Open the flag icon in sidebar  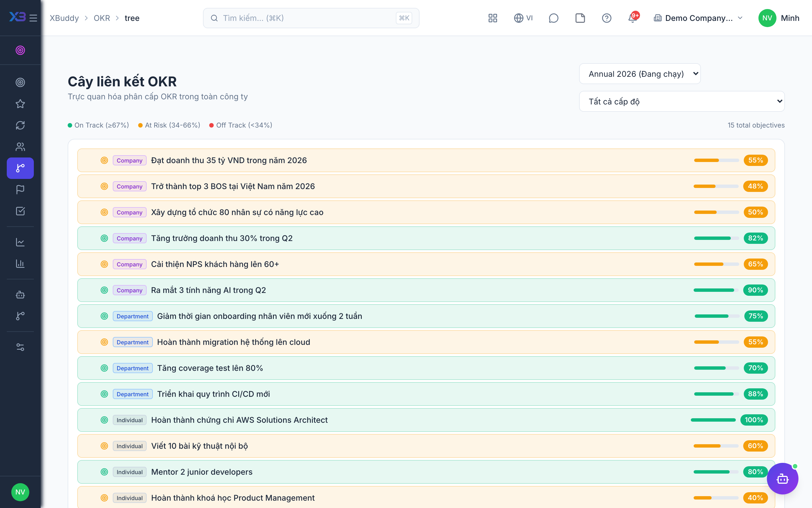tap(20, 190)
